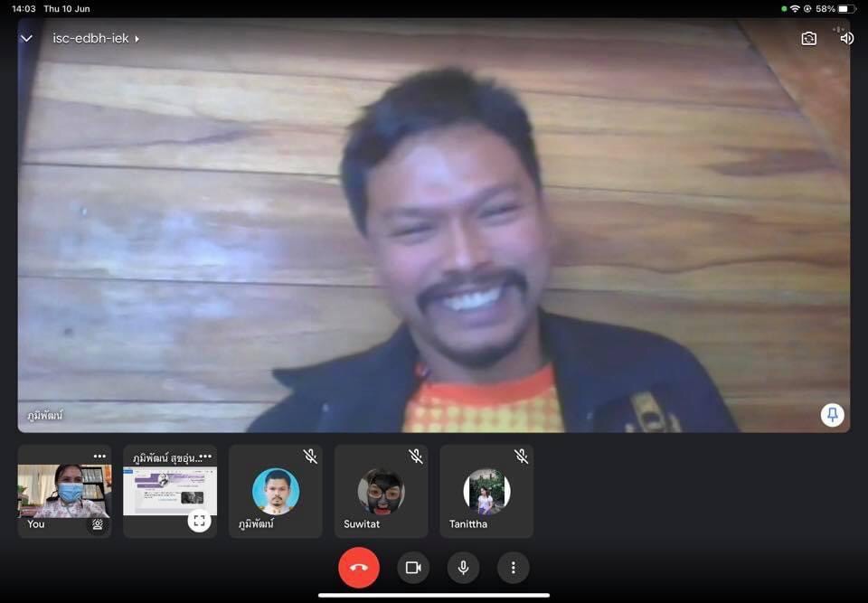The width and height of the screenshot is (868, 603).
Task: Tap the muted mic icon on Suwitat's tile
Action: (x=415, y=457)
